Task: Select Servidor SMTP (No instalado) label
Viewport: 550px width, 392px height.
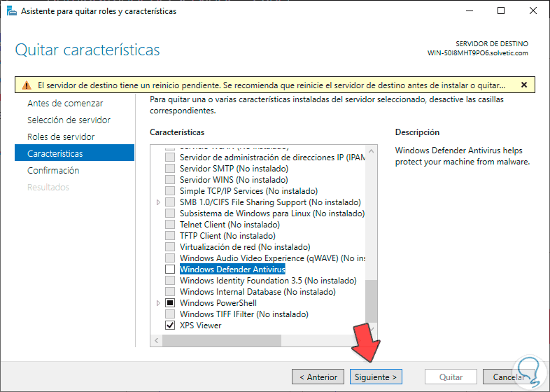Action: [234, 169]
